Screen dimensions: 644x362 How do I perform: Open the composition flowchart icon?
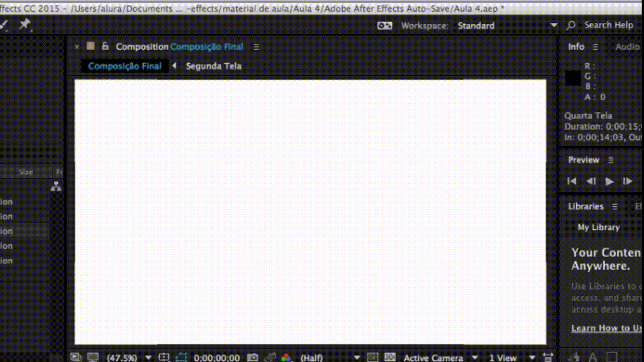(x=56, y=186)
